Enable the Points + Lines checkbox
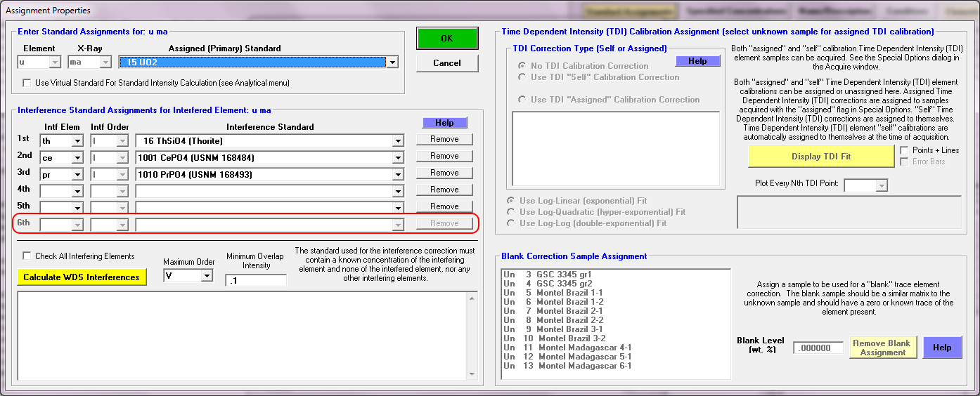The width and height of the screenshot is (980, 396). click(905, 150)
